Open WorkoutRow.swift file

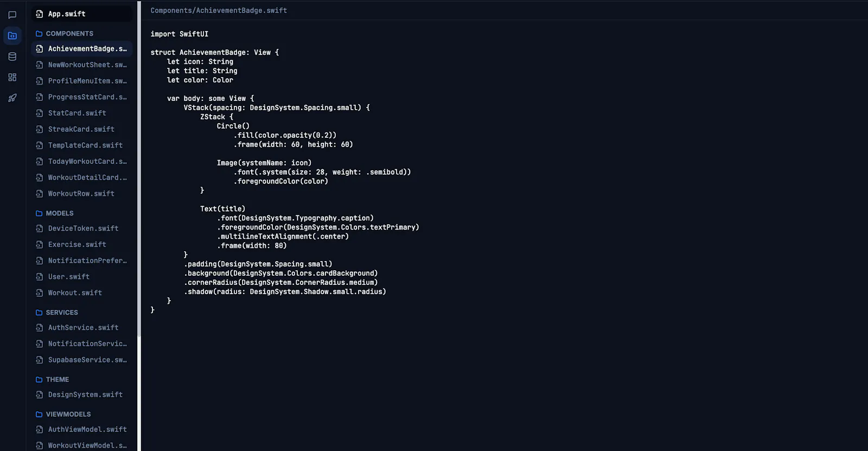click(81, 194)
